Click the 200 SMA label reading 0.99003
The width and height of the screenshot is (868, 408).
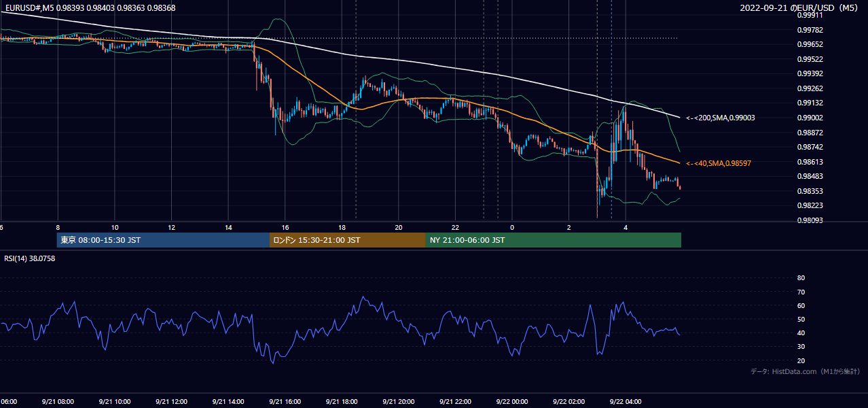721,118
